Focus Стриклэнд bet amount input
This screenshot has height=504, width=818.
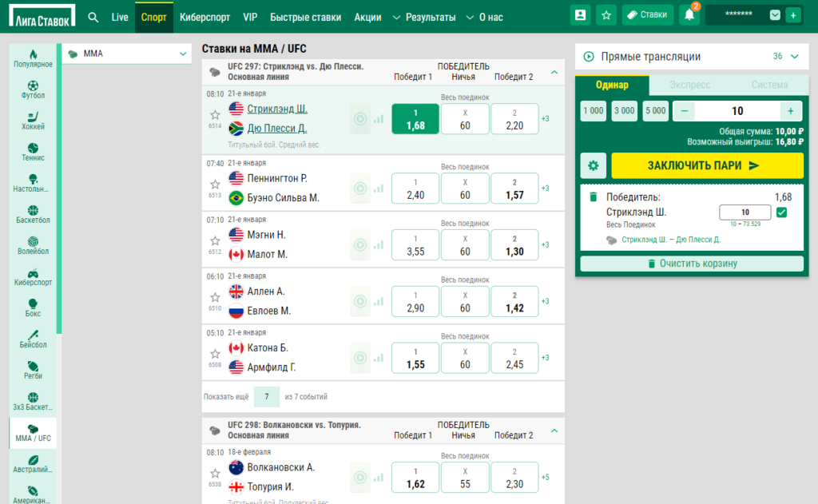(745, 212)
